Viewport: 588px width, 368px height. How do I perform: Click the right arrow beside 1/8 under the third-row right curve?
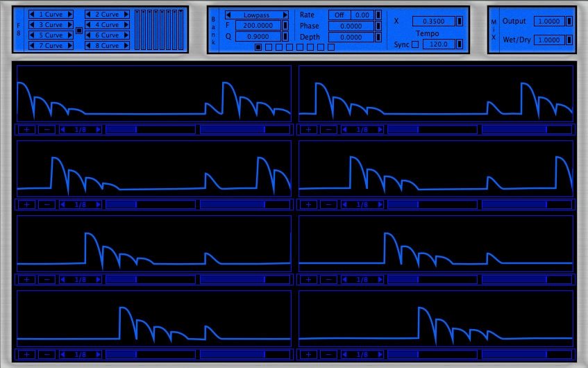pos(380,280)
